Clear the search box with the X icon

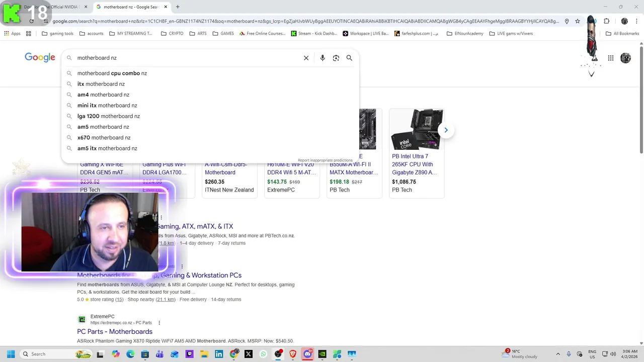(306, 58)
